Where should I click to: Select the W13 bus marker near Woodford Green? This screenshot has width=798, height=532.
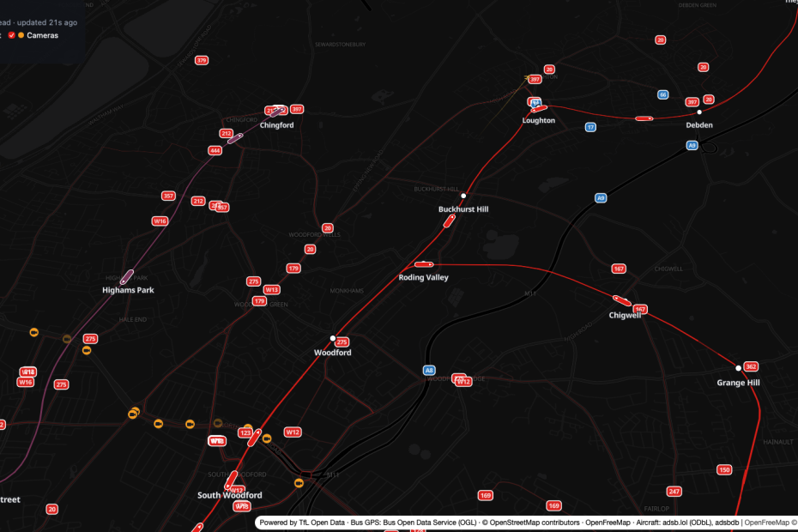pyautogui.click(x=271, y=290)
